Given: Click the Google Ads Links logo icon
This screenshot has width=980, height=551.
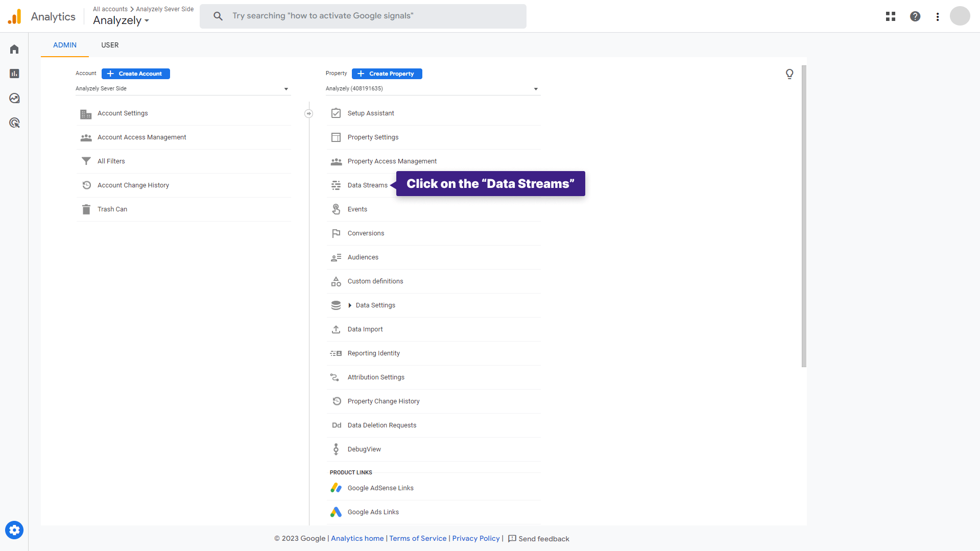Looking at the screenshot, I should (x=336, y=512).
